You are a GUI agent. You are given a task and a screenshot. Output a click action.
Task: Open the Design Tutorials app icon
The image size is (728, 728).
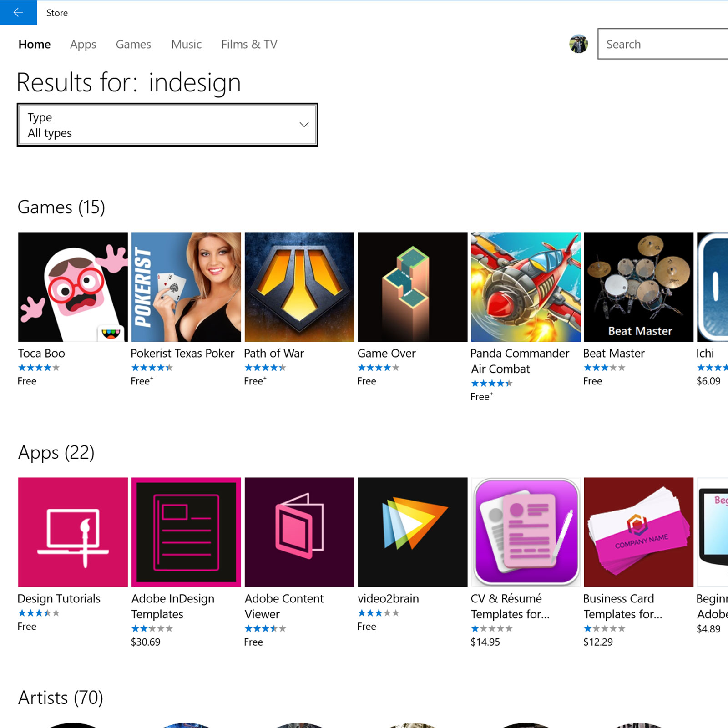[73, 532]
